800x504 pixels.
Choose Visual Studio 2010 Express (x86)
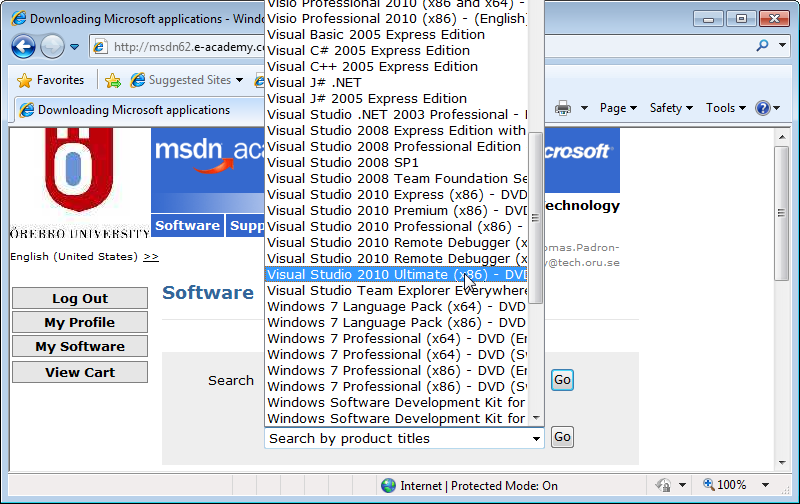396,194
